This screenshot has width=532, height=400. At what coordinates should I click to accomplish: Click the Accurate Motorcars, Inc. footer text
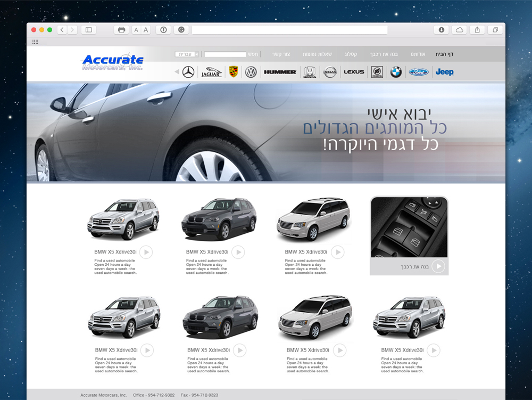[104, 395]
